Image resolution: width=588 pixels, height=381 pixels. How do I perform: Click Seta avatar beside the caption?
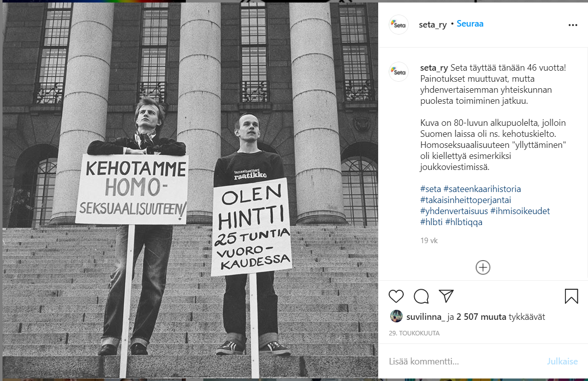[399, 72]
